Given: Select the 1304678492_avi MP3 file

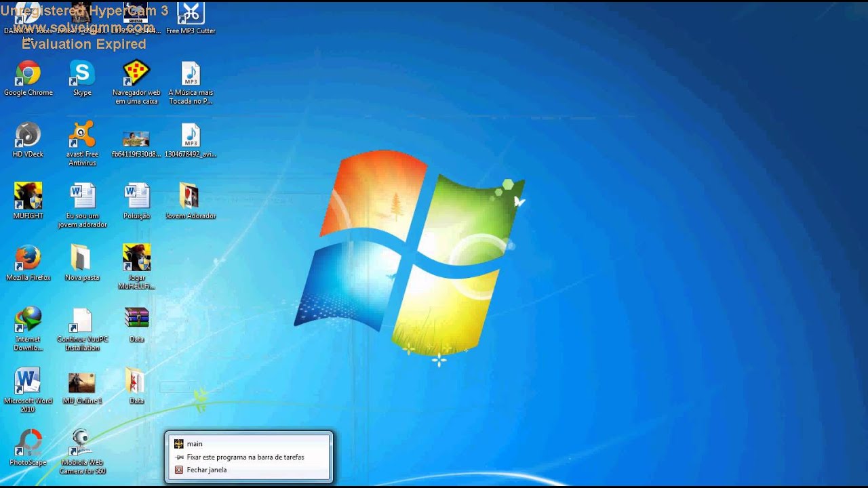Looking at the screenshot, I should click(x=191, y=140).
